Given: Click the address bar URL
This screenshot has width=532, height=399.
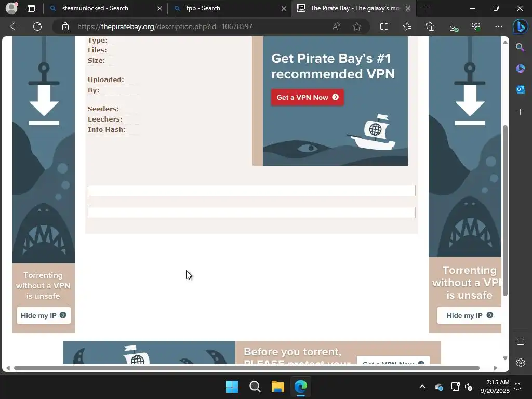Looking at the screenshot, I should pos(165,26).
